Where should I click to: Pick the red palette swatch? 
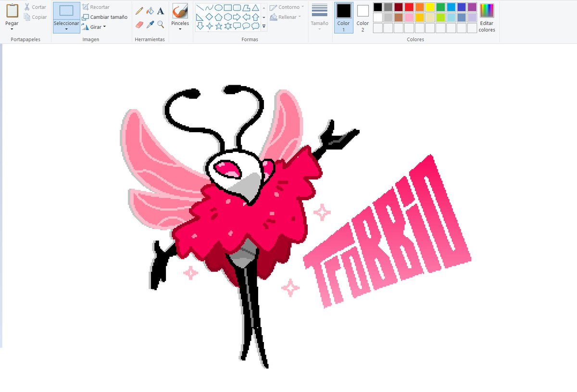409,7
